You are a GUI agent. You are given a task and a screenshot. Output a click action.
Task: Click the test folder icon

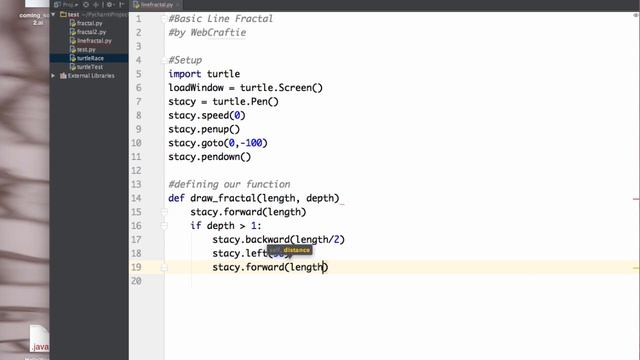coord(63,14)
